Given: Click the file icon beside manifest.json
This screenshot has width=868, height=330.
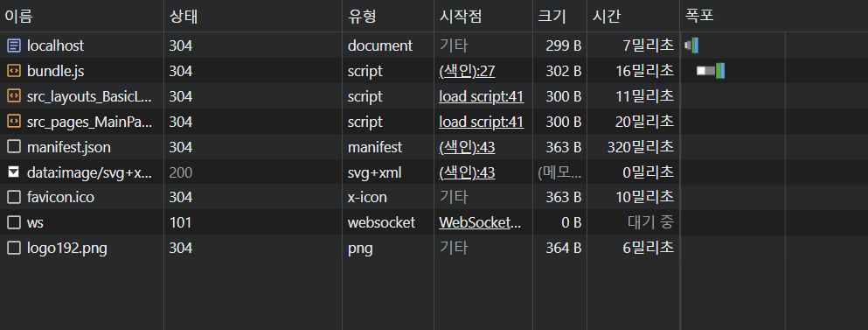Looking at the screenshot, I should point(14,147).
